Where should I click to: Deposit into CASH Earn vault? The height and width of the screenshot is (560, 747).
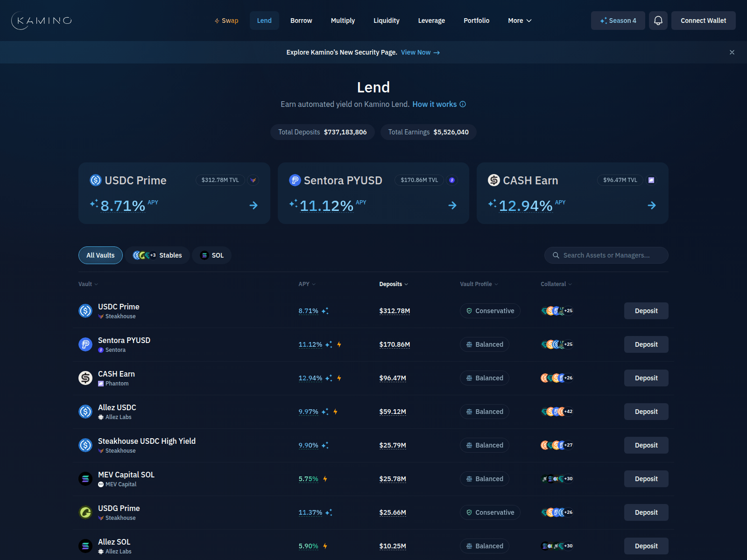click(646, 378)
